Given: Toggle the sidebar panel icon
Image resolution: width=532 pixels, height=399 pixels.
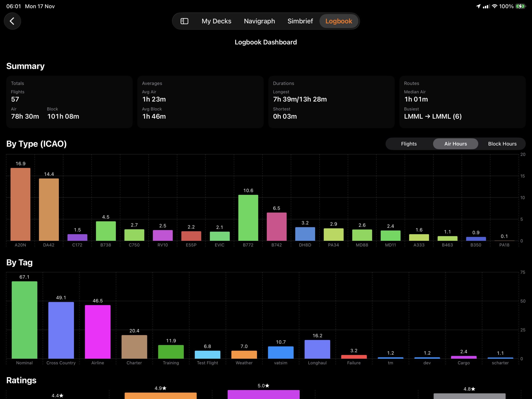Looking at the screenshot, I should [184, 21].
